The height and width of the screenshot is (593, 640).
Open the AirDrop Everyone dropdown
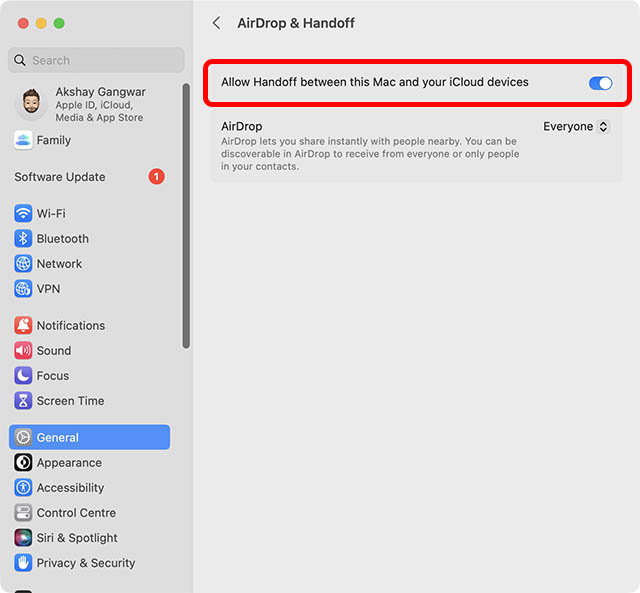[576, 127]
